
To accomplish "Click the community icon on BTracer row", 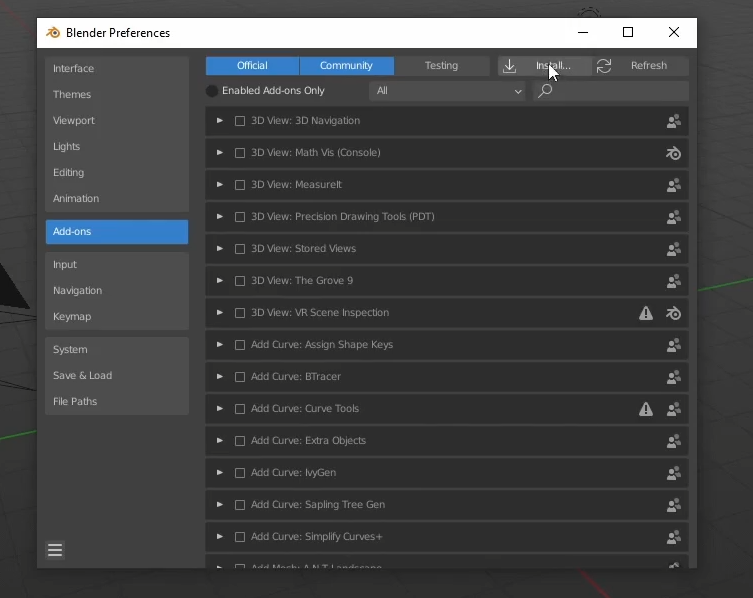I will [x=674, y=377].
